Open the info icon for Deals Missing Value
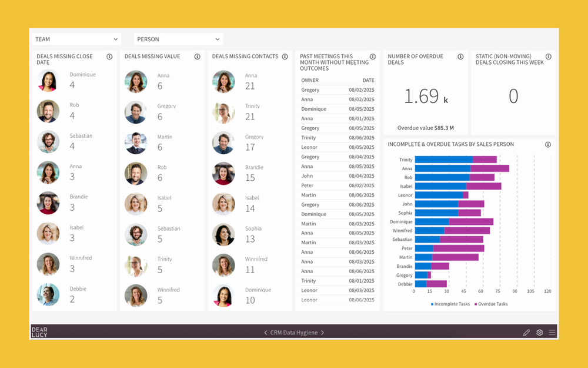Image resolution: width=588 pixels, height=368 pixels. coord(197,57)
